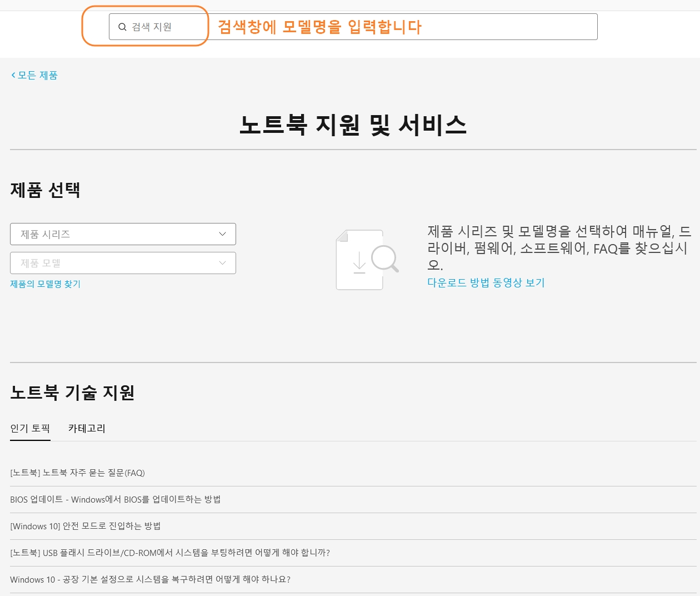Open Windows 10 공장 기본 설정 복구 article

[150, 579]
